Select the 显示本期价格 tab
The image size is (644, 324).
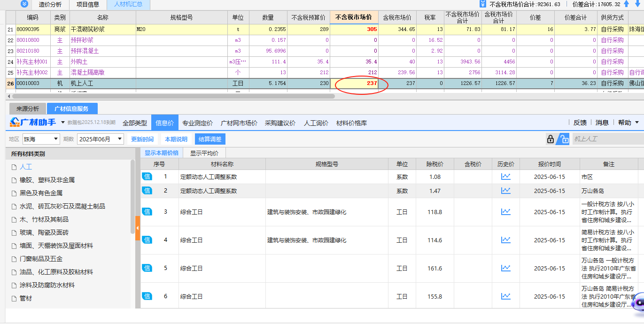coord(162,153)
